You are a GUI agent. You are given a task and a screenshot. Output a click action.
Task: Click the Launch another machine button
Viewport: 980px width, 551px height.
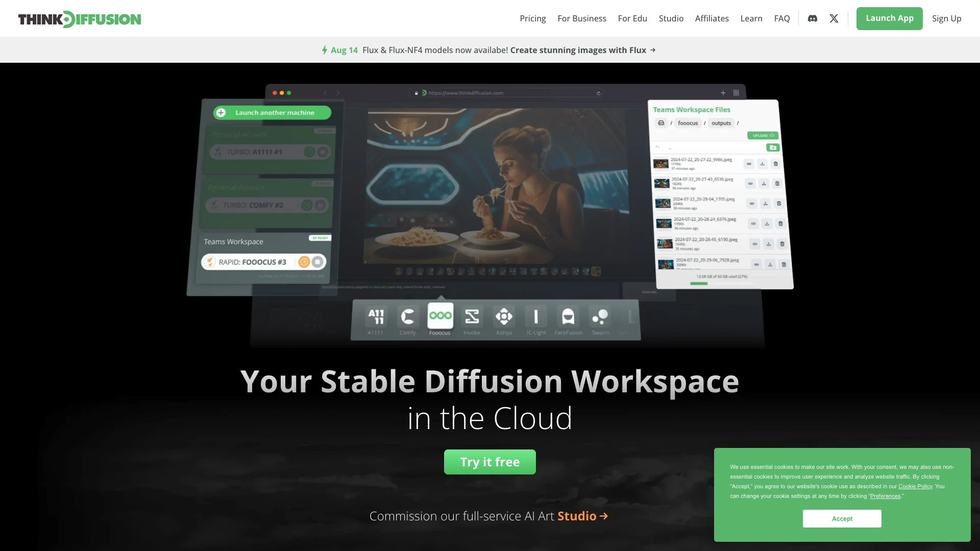pos(268,112)
